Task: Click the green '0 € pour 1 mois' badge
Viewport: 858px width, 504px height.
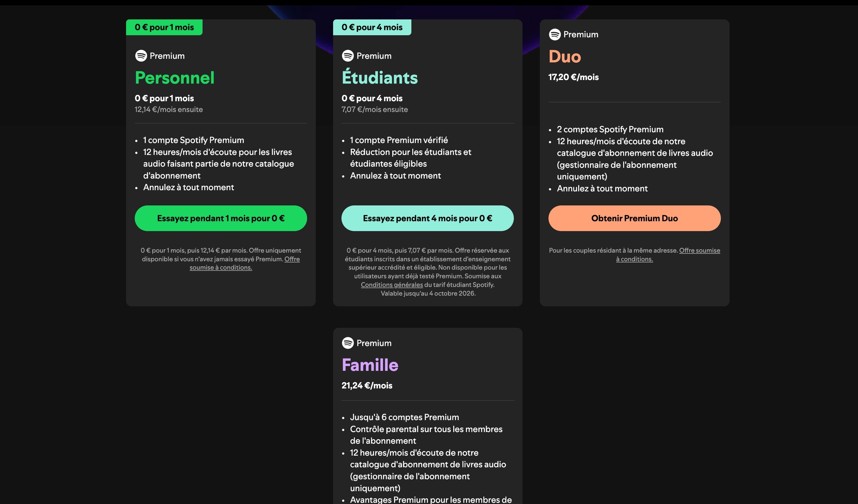Action: click(x=164, y=27)
